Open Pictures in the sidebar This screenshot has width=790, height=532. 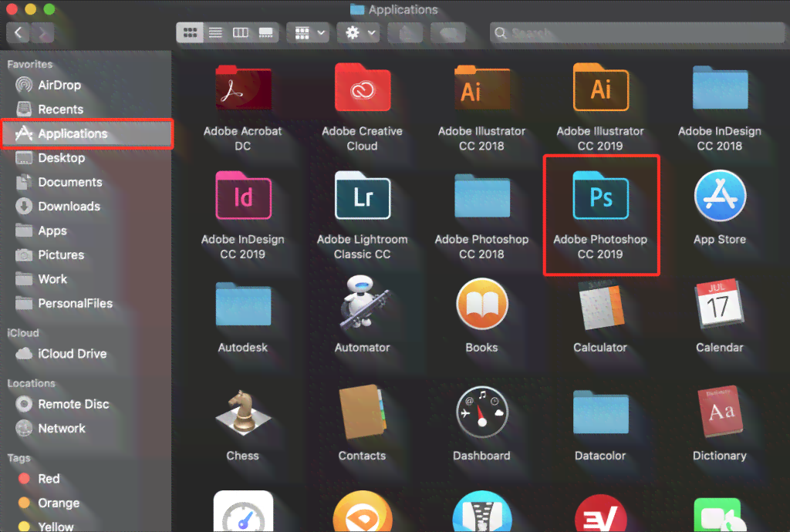[x=86, y=254]
